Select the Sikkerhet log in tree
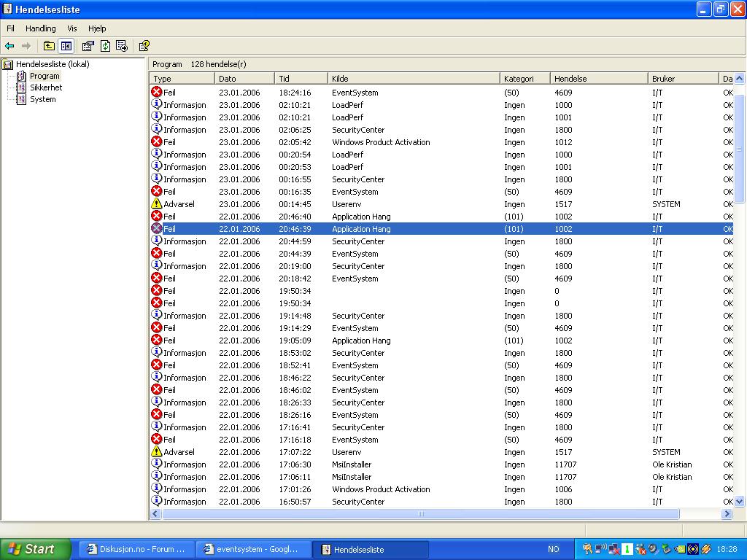Screen dimensions: 747x560 46,87
